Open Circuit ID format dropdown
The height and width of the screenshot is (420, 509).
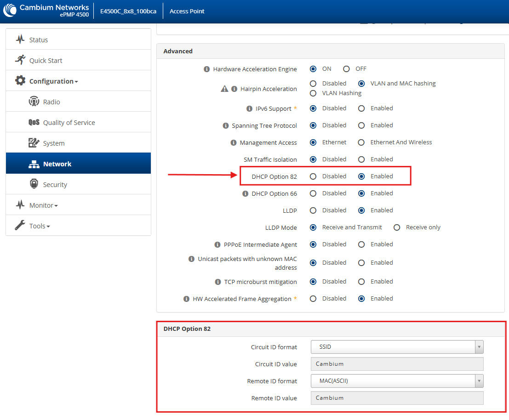pyautogui.click(x=397, y=346)
